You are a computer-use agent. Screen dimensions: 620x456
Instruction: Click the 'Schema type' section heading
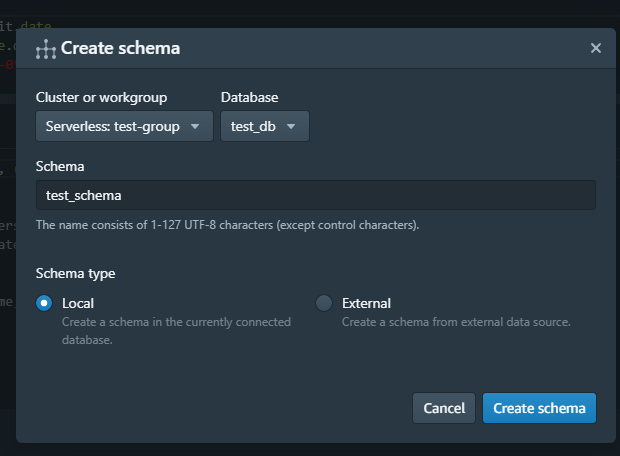click(75, 273)
